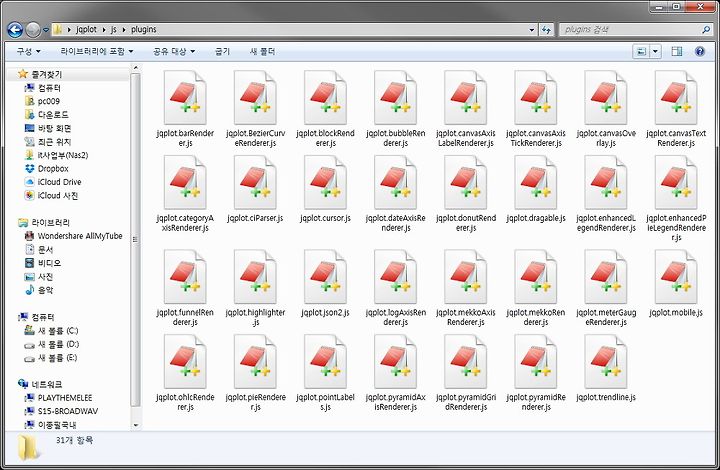
Task: Select jqplot.json2.js file icon
Action: (326, 277)
